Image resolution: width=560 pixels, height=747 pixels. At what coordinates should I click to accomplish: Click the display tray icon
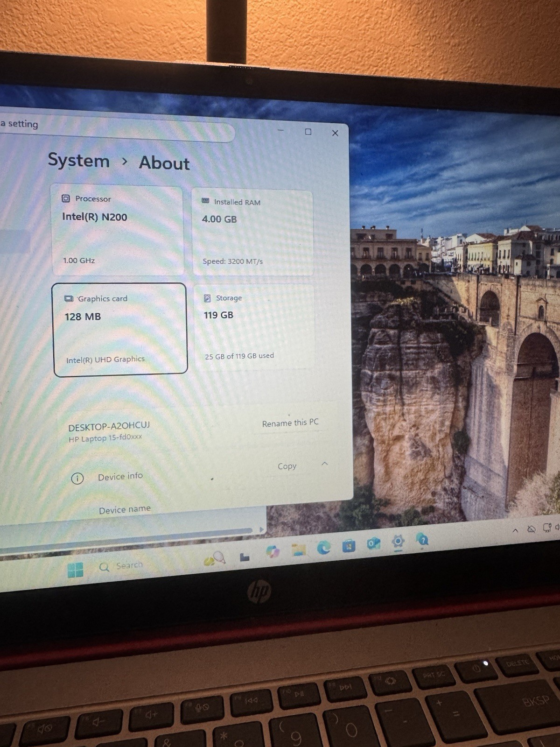(x=547, y=528)
